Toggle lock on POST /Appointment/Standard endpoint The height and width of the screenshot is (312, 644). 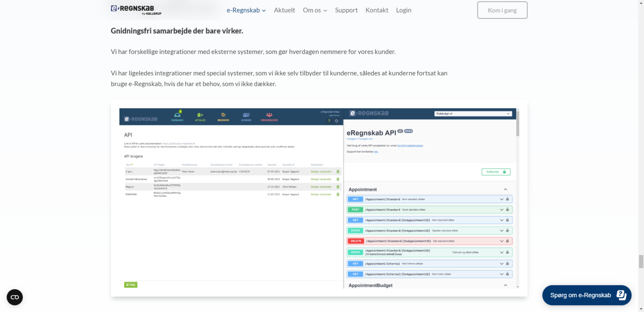507,209
